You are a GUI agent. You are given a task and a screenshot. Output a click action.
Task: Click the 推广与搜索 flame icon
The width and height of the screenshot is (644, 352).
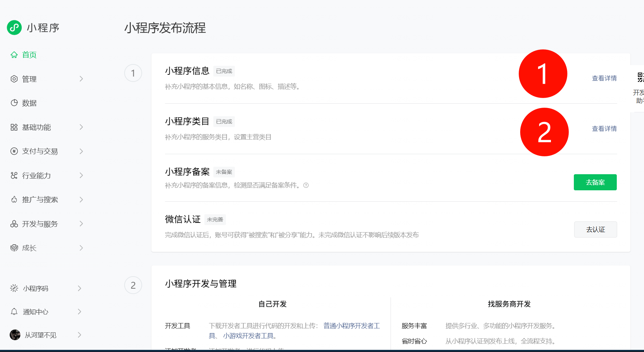[x=14, y=200]
